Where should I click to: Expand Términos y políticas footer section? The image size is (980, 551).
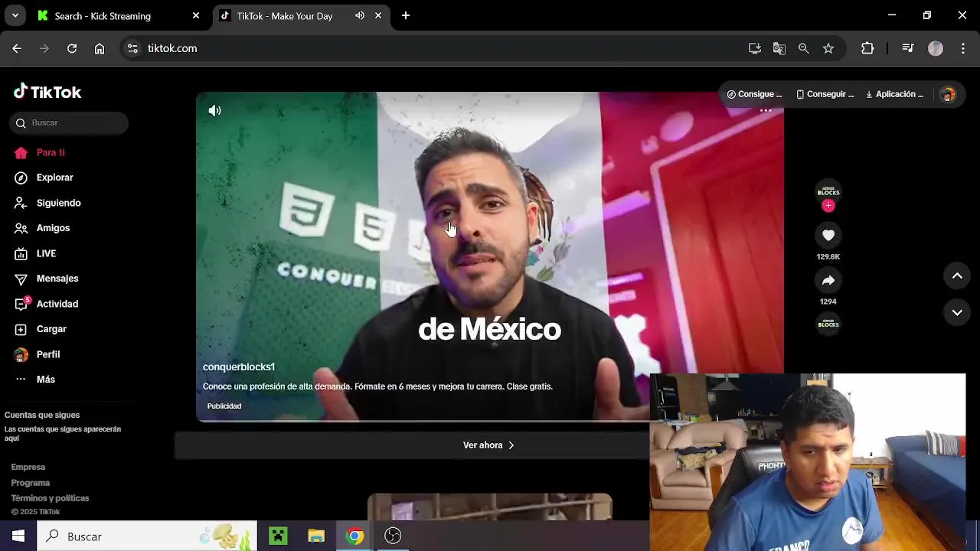(50, 498)
